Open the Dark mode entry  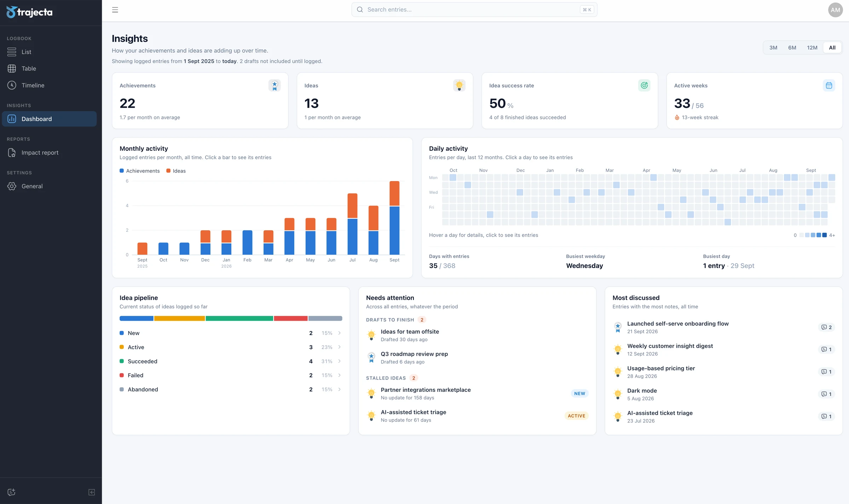click(724, 394)
